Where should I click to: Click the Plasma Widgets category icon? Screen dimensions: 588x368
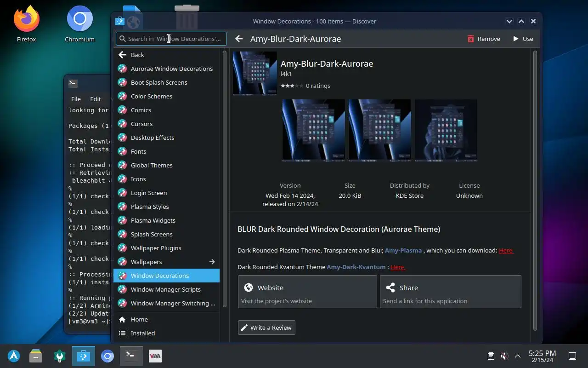122,220
